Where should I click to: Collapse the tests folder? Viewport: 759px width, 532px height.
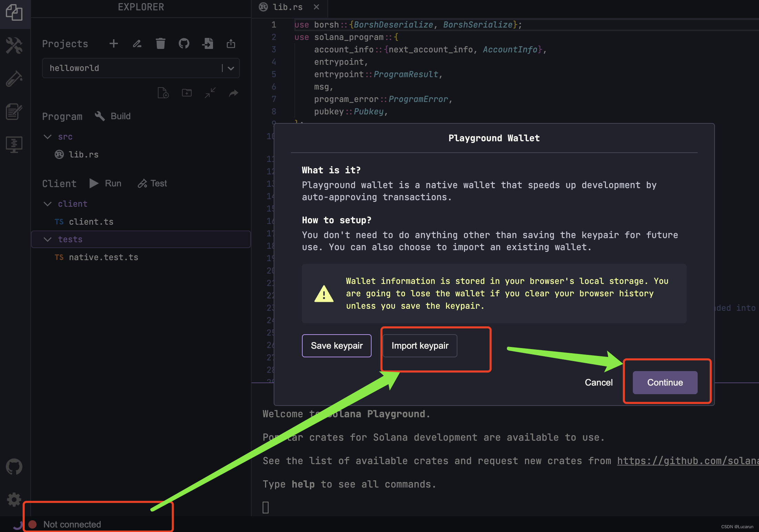point(48,239)
